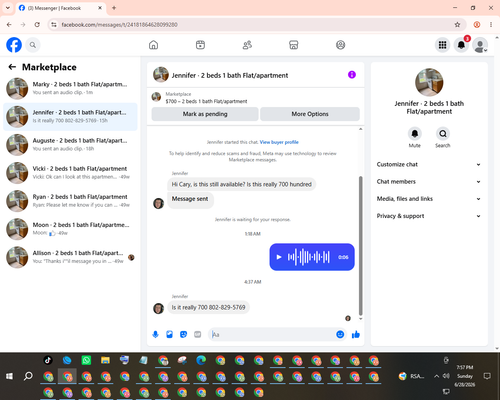Show hidden system tray icons
Viewport: 500px width, 400px height.
pos(436,376)
